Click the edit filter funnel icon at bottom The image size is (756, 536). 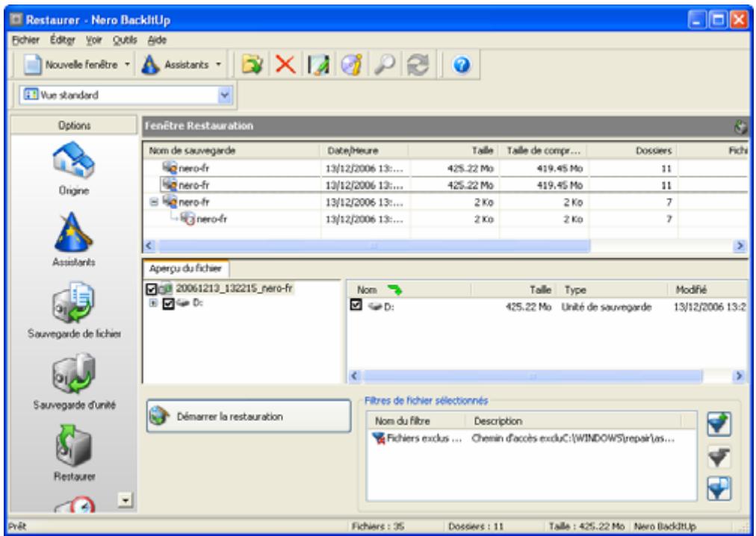pyautogui.click(x=719, y=489)
